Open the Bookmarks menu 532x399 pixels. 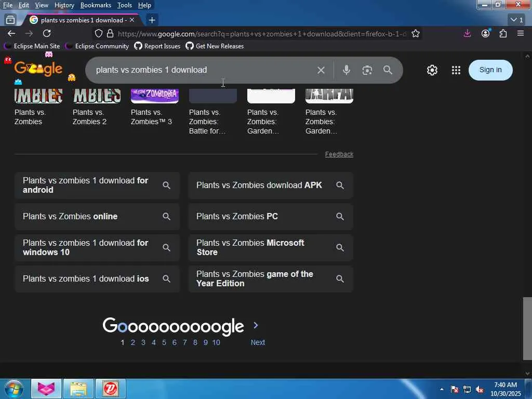(96, 5)
